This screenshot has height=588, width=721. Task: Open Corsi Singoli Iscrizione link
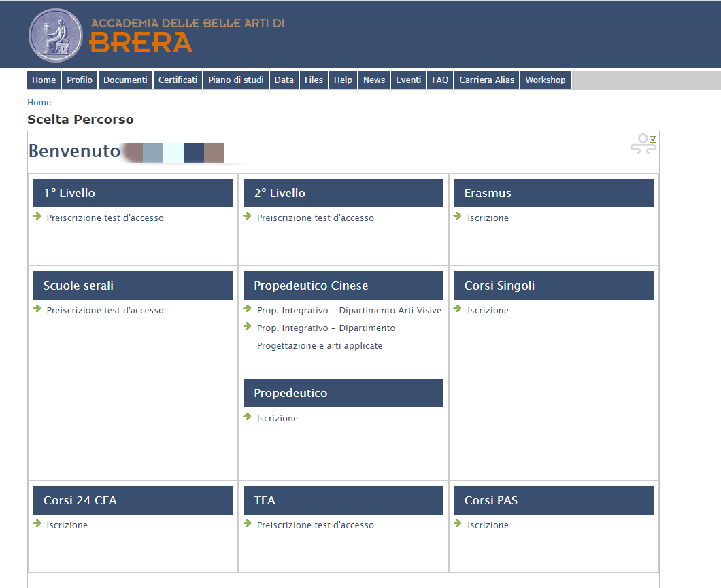pyautogui.click(x=488, y=310)
